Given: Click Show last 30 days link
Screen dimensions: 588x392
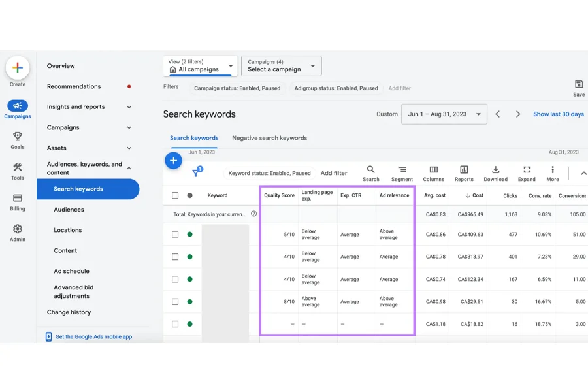Looking at the screenshot, I should (559, 114).
